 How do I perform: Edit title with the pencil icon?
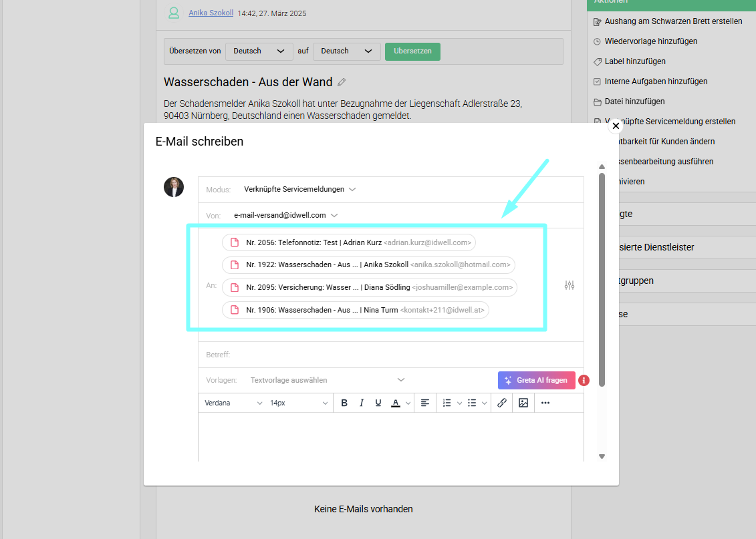click(342, 82)
